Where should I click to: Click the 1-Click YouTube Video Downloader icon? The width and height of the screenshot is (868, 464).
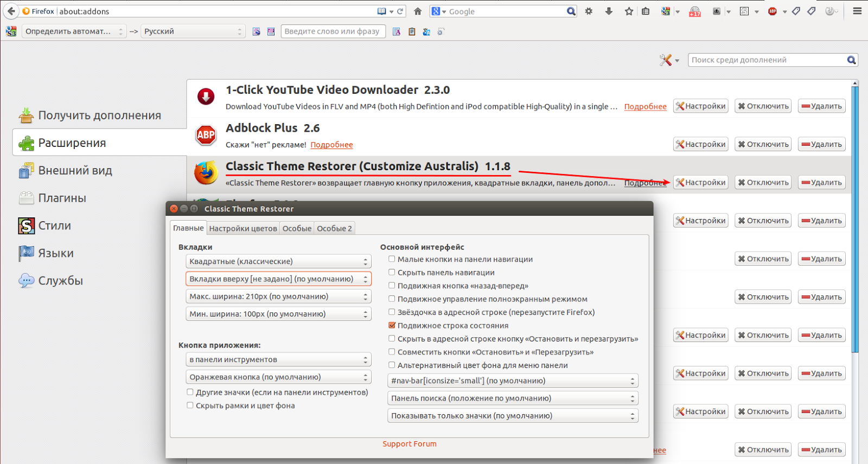tap(206, 96)
